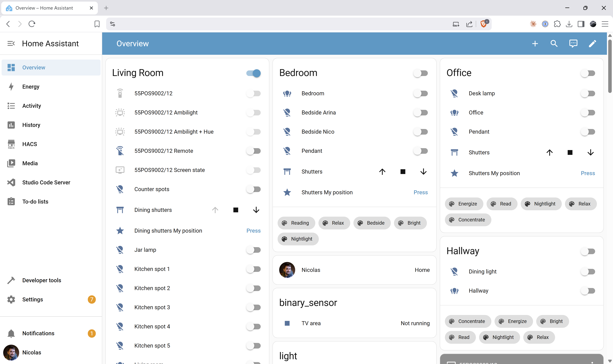Open Developer tools
Viewport: 613px width, 364px height.
click(x=51, y=280)
